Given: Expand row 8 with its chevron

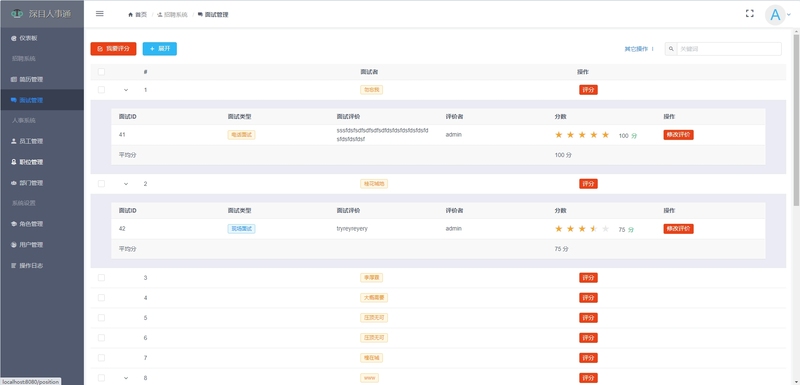Looking at the screenshot, I should tap(126, 378).
